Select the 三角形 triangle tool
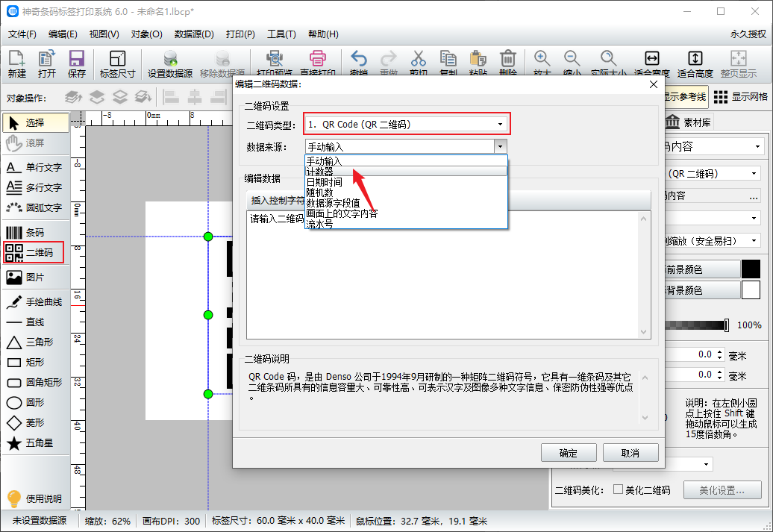The width and height of the screenshot is (773, 532). (x=36, y=342)
